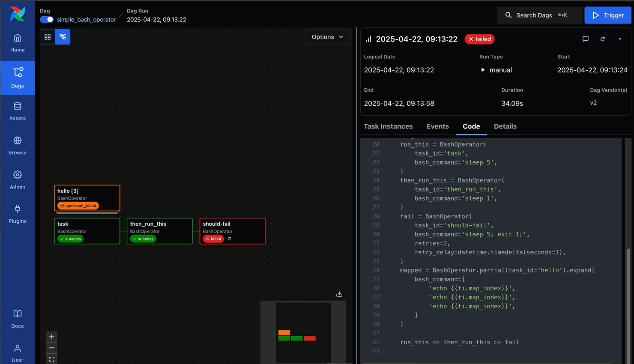Click the add note comment icon

(586, 39)
